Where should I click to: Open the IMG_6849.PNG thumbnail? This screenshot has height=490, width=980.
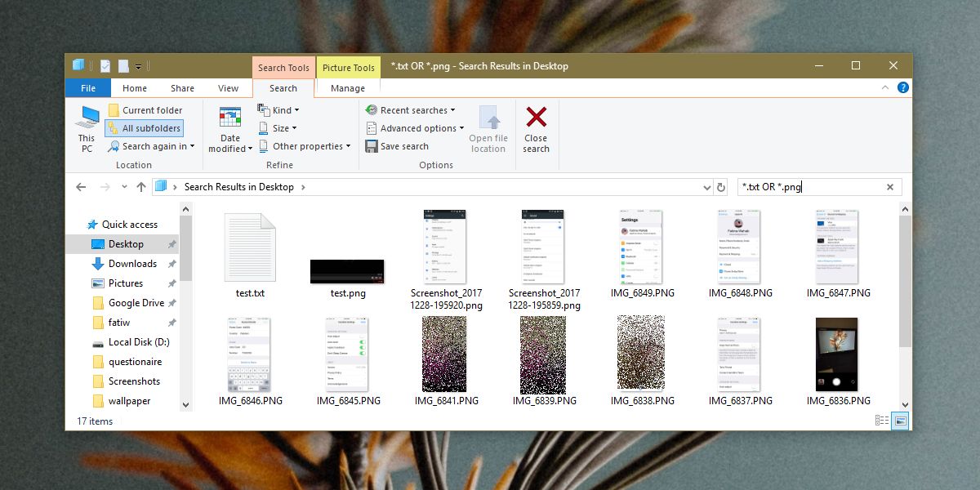[x=640, y=245]
